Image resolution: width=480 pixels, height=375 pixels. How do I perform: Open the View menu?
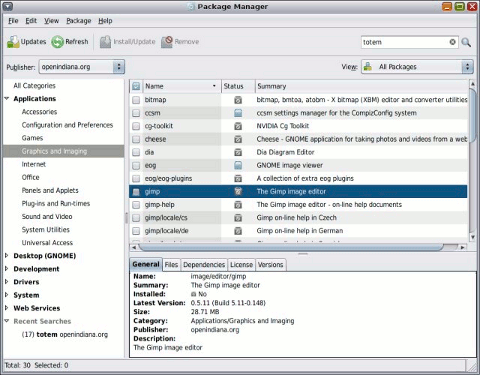coord(51,21)
